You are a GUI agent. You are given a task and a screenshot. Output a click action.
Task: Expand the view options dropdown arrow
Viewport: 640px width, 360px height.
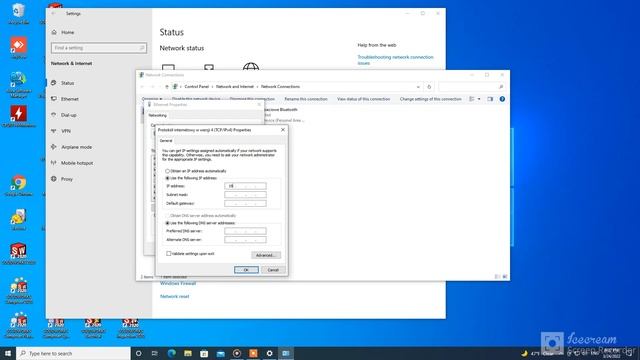(x=479, y=99)
